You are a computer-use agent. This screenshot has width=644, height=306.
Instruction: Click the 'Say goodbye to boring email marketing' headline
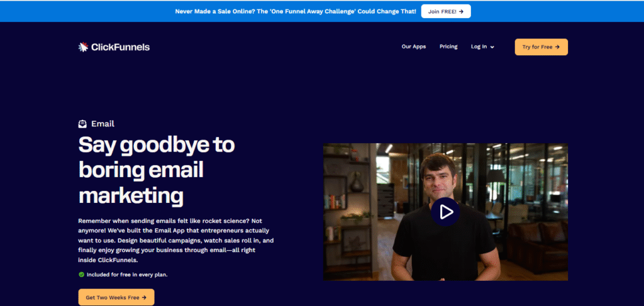157,170
